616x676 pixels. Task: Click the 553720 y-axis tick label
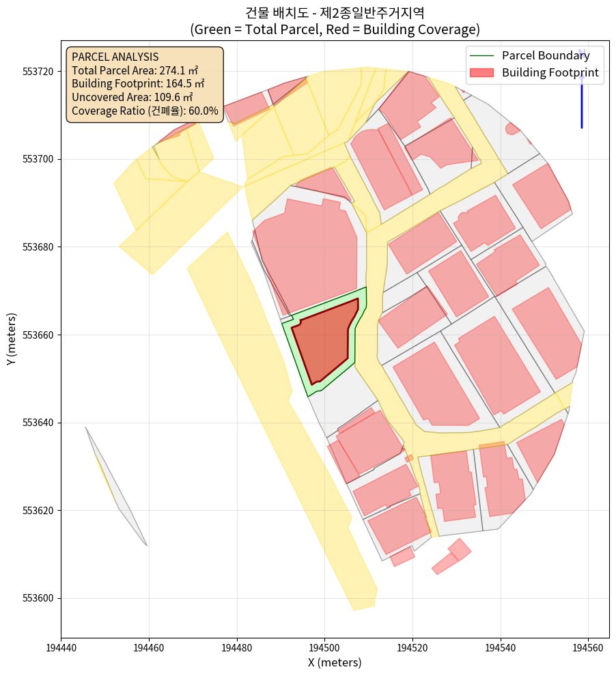(x=39, y=72)
